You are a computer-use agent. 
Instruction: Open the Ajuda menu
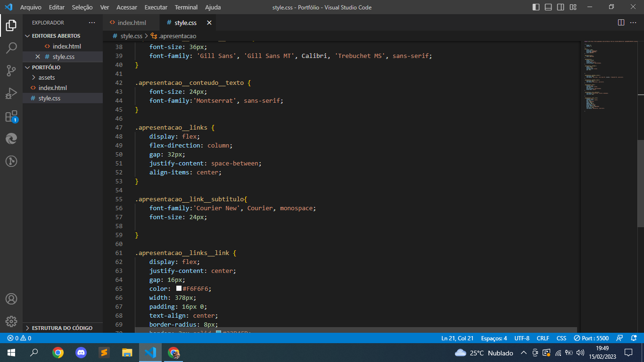213,7
